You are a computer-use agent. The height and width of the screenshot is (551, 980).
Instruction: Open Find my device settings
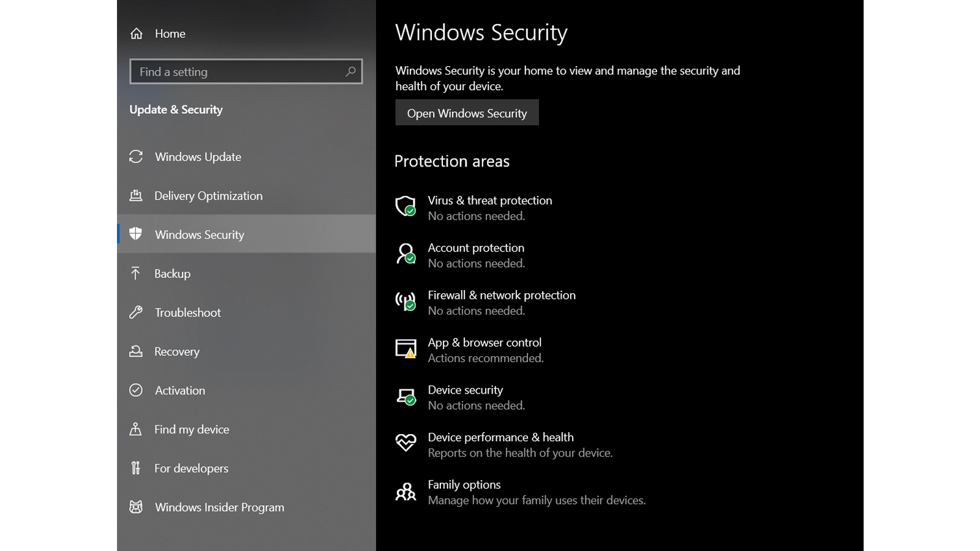(191, 429)
